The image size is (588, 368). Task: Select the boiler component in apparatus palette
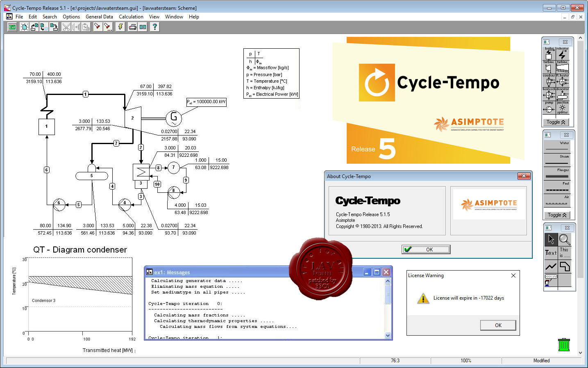549,54
